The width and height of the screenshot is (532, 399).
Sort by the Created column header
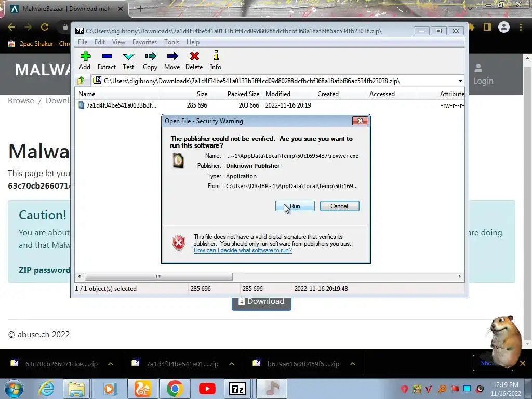pos(340,94)
